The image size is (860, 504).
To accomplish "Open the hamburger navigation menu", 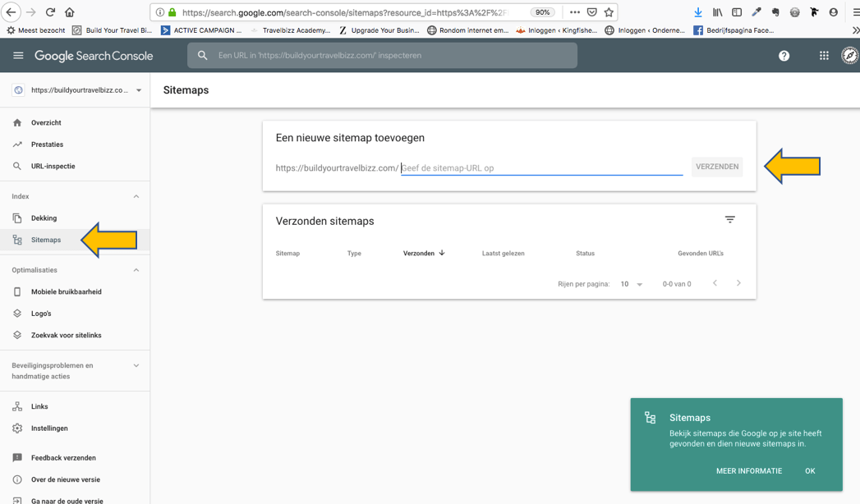I will (18, 55).
